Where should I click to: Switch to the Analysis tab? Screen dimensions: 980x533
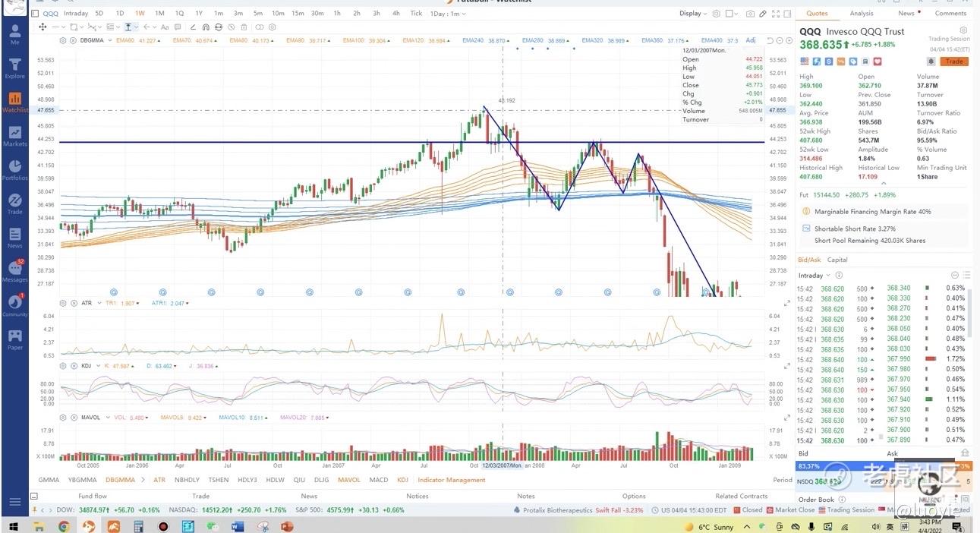[x=862, y=14]
